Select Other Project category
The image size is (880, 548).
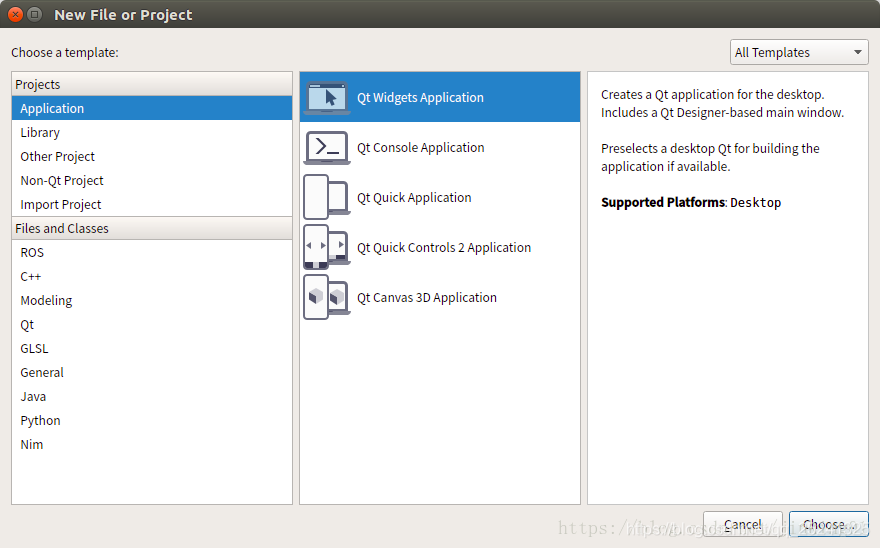click(x=152, y=156)
